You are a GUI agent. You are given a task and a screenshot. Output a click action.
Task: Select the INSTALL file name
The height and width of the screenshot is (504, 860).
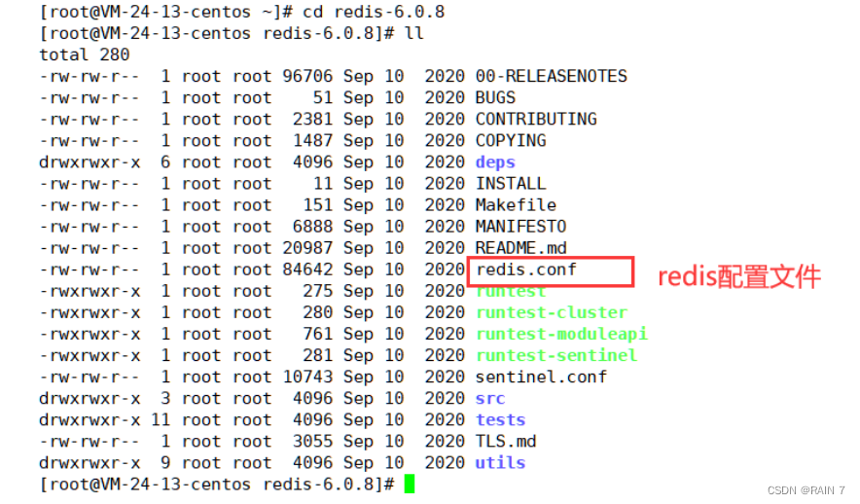(x=511, y=183)
